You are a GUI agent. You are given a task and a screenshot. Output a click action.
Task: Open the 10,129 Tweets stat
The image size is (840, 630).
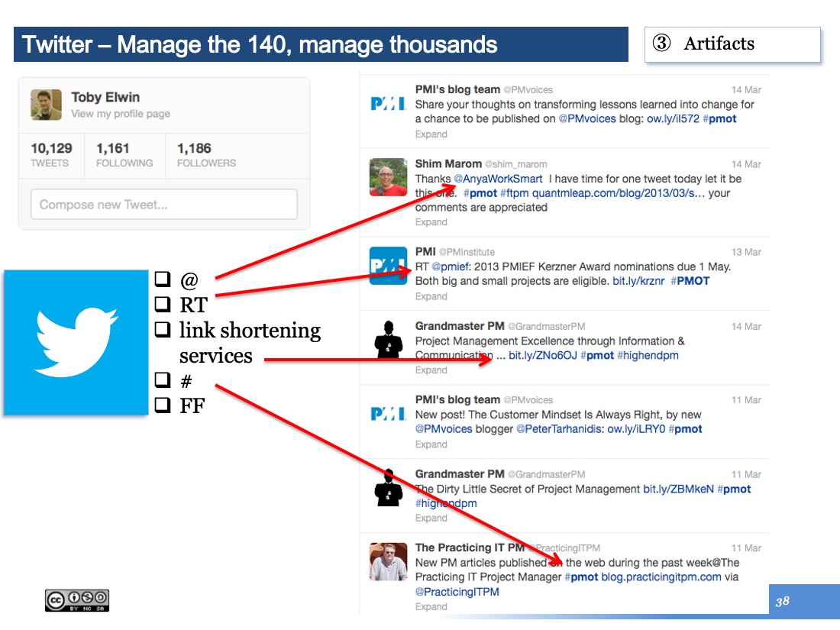tap(51, 155)
